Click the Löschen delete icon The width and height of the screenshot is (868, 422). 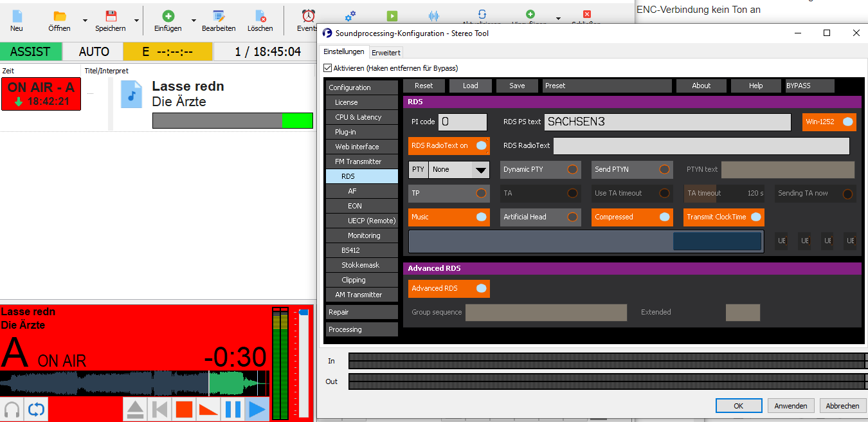click(x=260, y=16)
